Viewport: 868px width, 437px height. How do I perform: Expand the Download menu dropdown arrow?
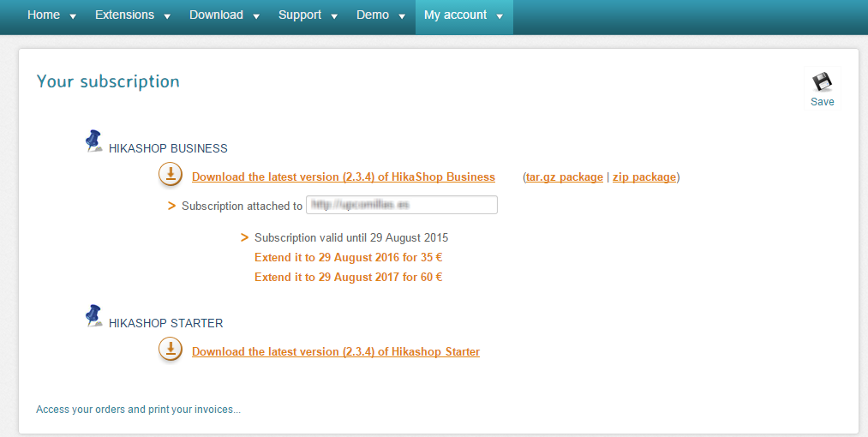click(256, 16)
